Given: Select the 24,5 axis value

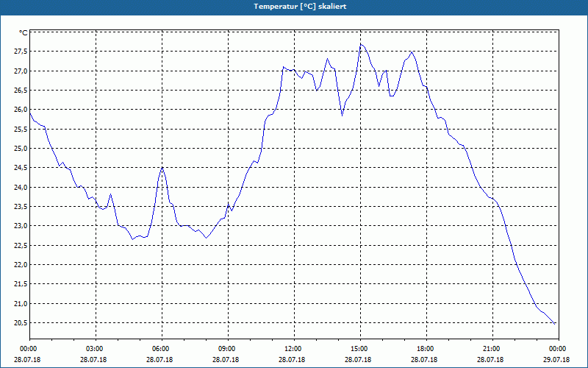Looking at the screenshot, I should (x=21, y=168).
